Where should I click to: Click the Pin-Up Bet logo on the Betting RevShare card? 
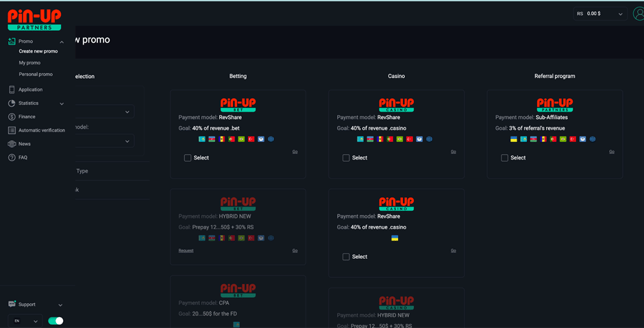(238, 105)
